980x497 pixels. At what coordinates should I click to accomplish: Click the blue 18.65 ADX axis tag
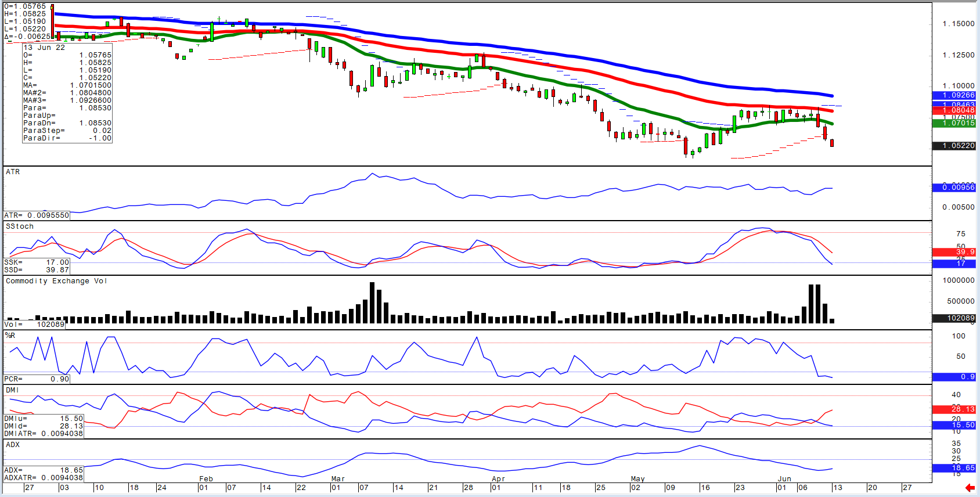pyautogui.click(x=954, y=468)
